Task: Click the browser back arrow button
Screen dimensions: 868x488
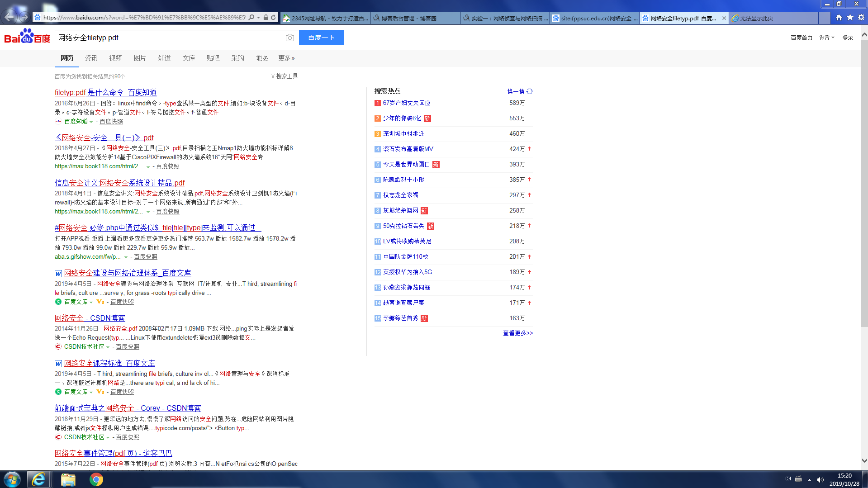Action: click(x=9, y=17)
